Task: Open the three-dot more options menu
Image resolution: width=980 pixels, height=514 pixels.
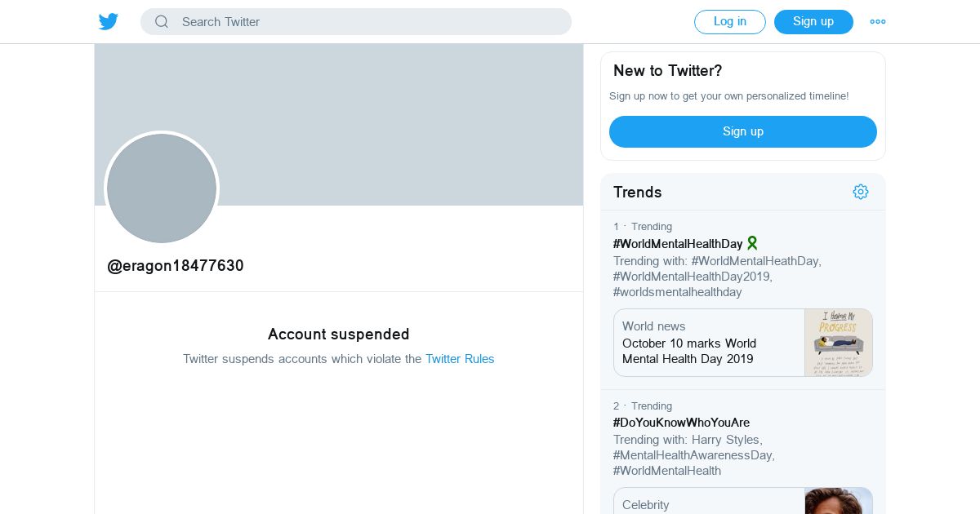Action: point(878,22)
